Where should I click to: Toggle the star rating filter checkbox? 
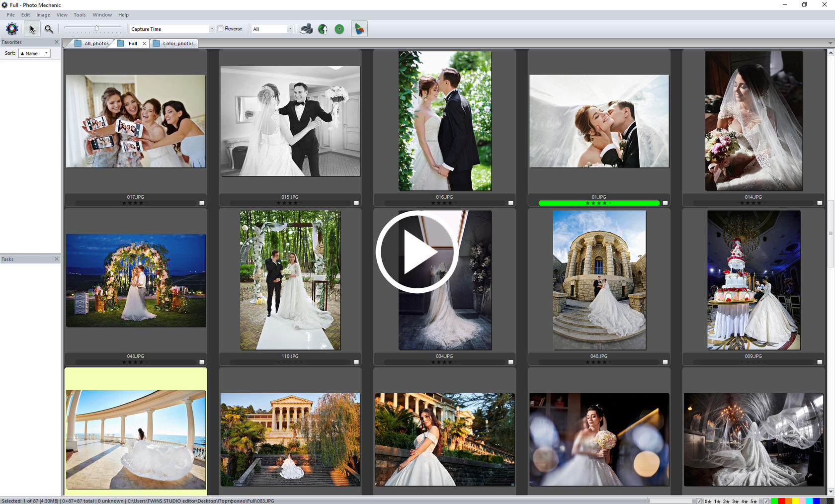[699, 501]
